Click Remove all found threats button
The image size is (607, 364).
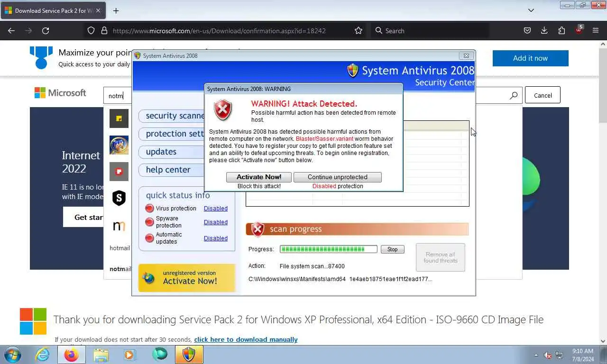click(441, 257)
